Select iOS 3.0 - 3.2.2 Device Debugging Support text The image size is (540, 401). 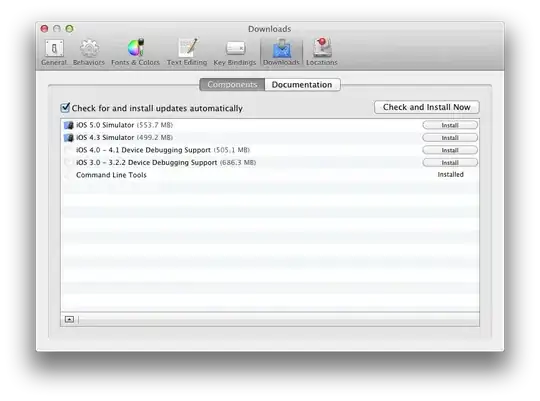[x=147, y=163]
